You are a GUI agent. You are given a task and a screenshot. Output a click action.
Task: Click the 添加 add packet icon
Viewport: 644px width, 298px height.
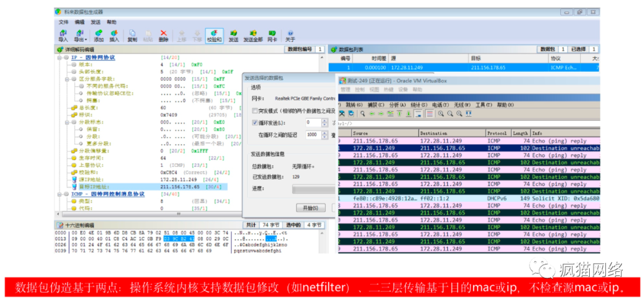point(98,36)
